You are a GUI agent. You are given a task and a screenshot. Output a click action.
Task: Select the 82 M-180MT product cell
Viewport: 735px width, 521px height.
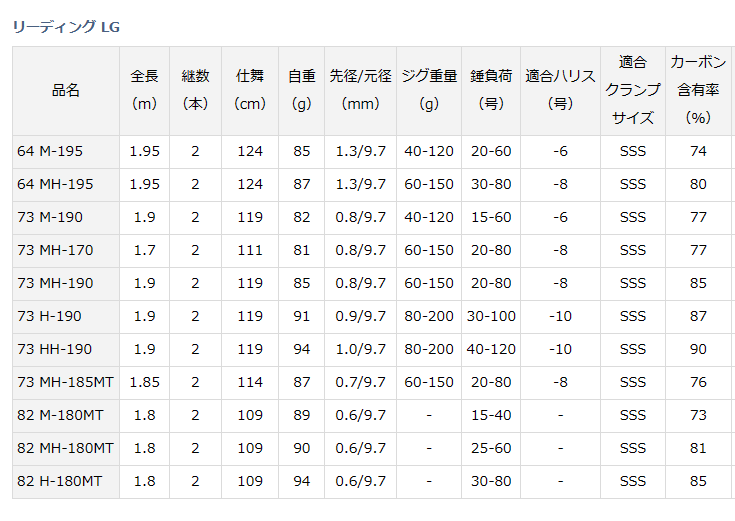click(x=66, y=415)
